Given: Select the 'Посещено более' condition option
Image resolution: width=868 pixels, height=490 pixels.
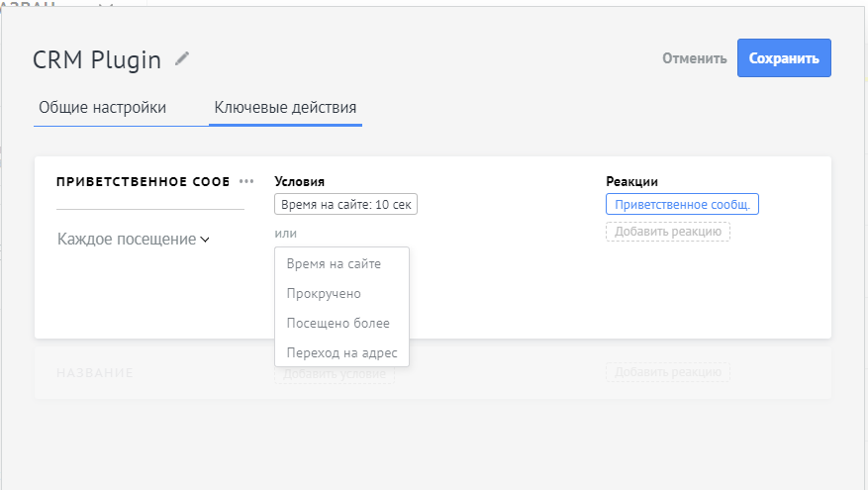Looking at the screenshot, I should pos(338,324).
